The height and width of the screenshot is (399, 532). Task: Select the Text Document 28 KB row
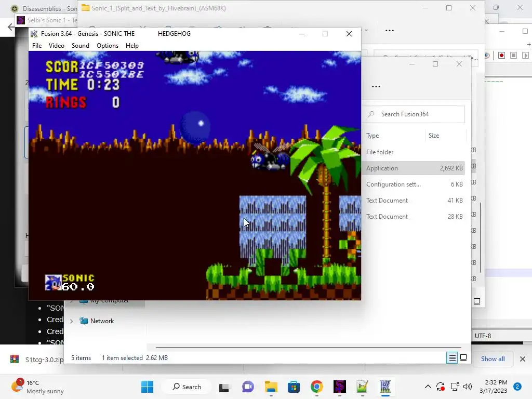coord(414,217)
